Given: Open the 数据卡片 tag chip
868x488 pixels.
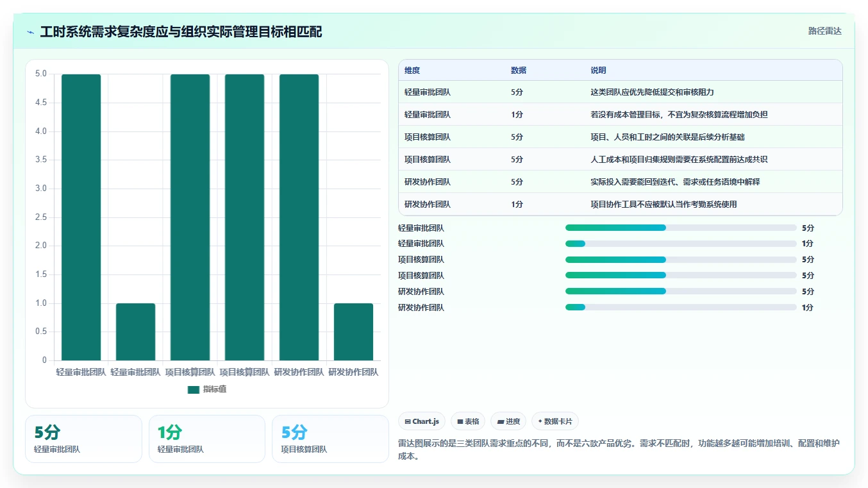Looking at the screenshot, I should 555,421.
